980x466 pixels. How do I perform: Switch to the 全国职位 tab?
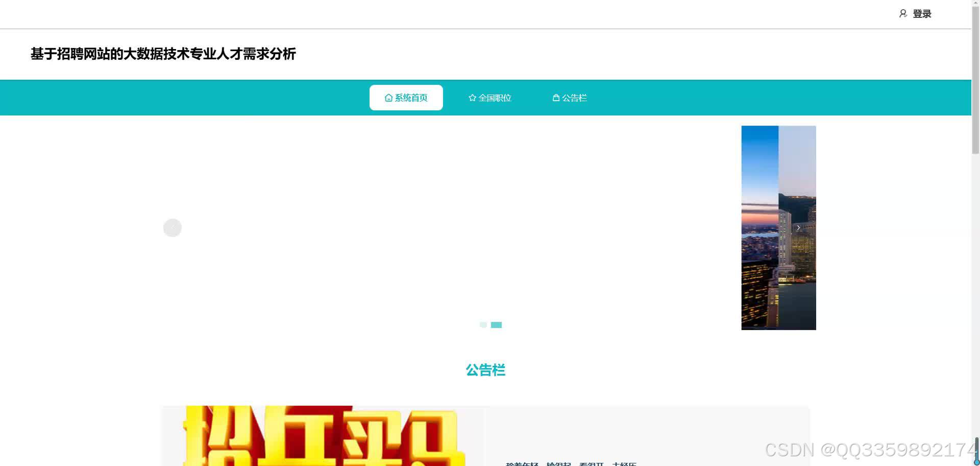[x=489, y=97]
